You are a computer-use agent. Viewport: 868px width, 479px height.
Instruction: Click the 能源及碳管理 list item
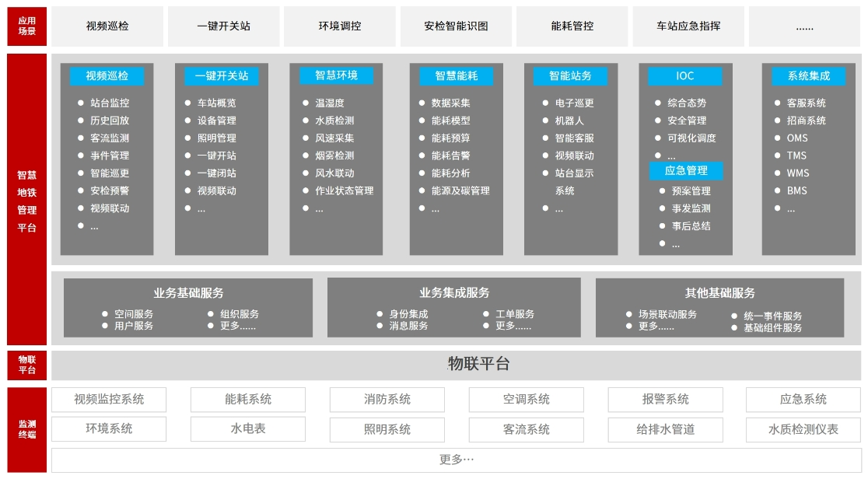460,191
